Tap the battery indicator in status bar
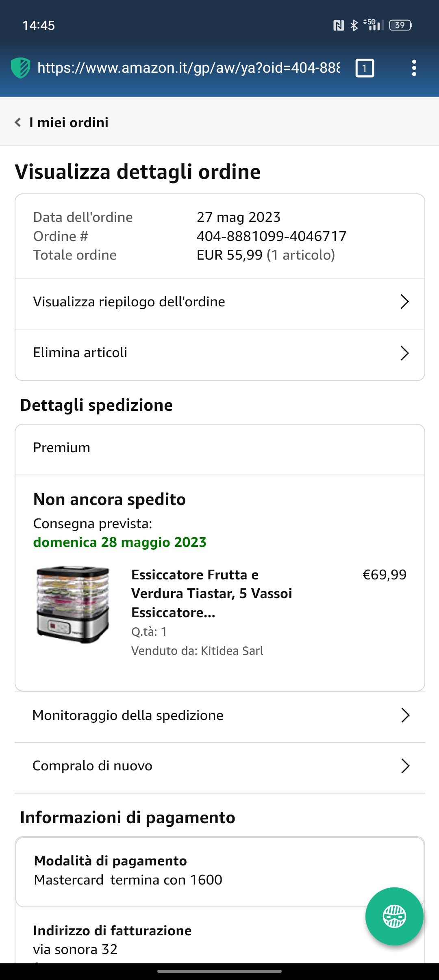Screen dimensions: 439x980 coord(401,25)
